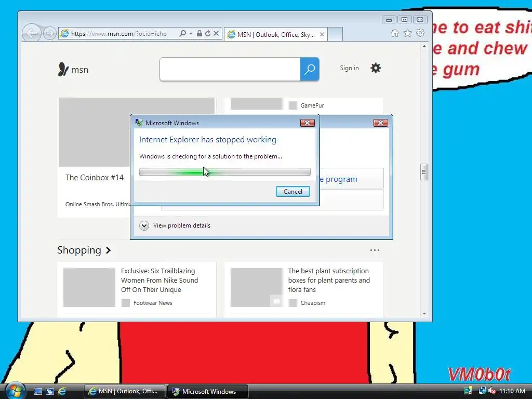Click the network tray icon

482,391
